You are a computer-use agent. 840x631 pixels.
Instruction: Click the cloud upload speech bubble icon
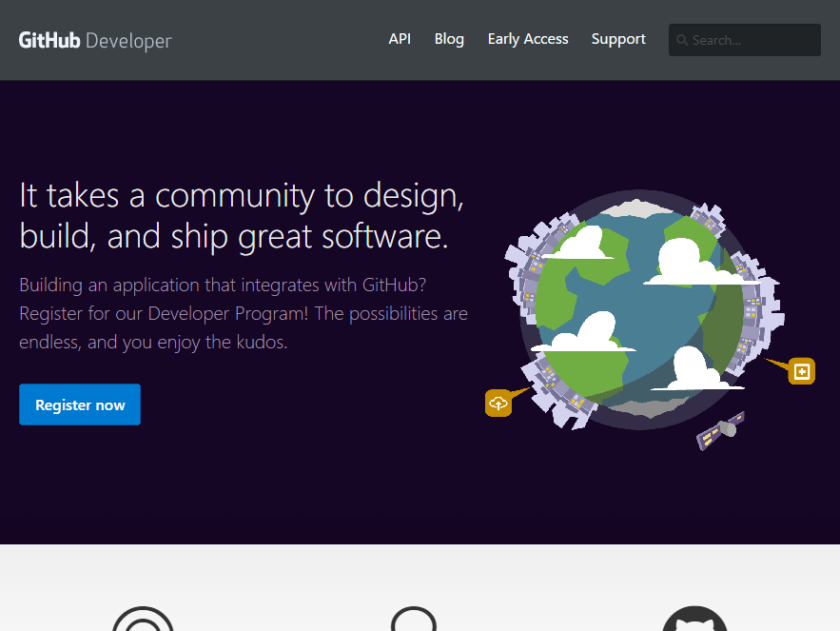(498, 403)
